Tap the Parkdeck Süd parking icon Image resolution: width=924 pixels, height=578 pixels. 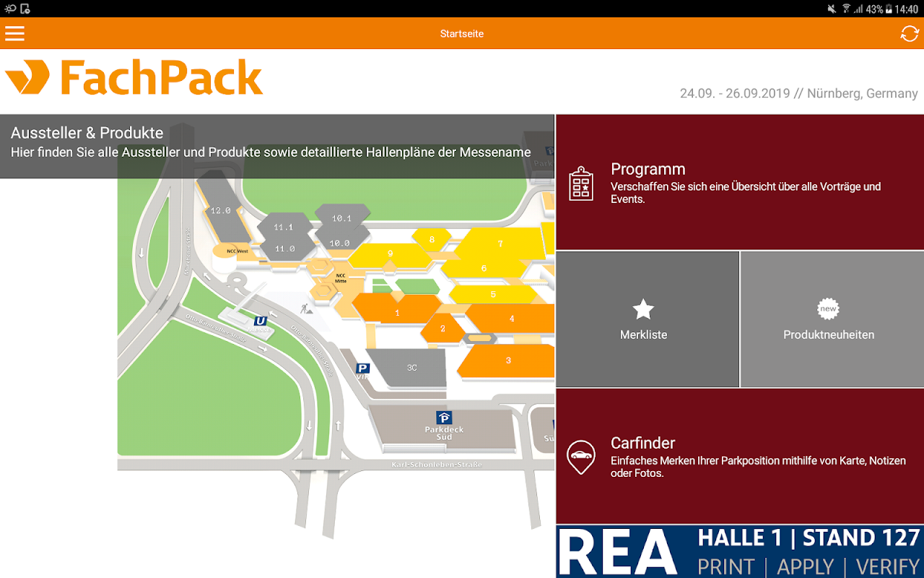444,418
